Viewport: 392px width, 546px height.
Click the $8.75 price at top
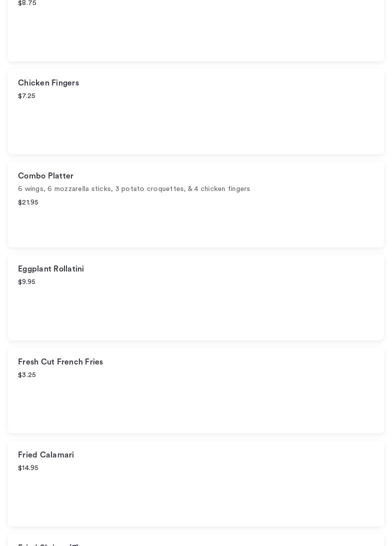tap(27, 3)
